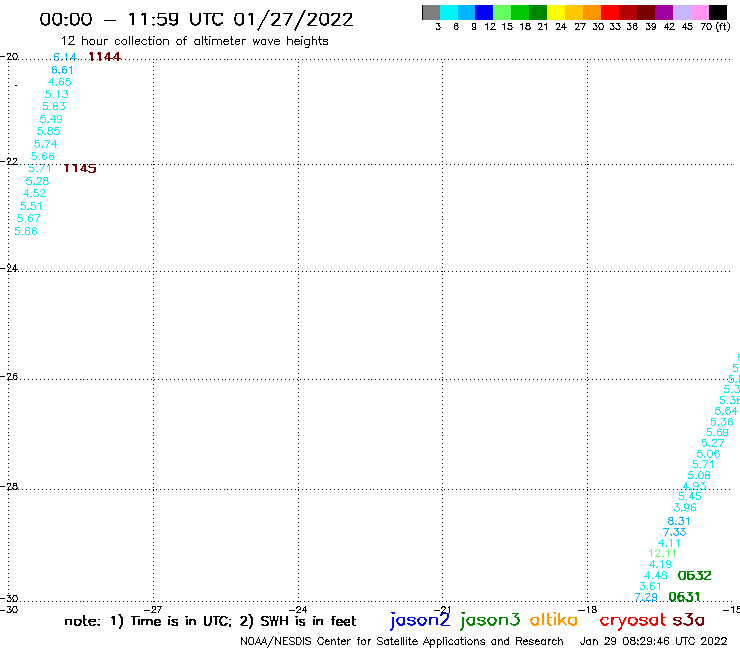
Task: Click the NOAA/NESDIS Center credit line
Action: (402, 642)
